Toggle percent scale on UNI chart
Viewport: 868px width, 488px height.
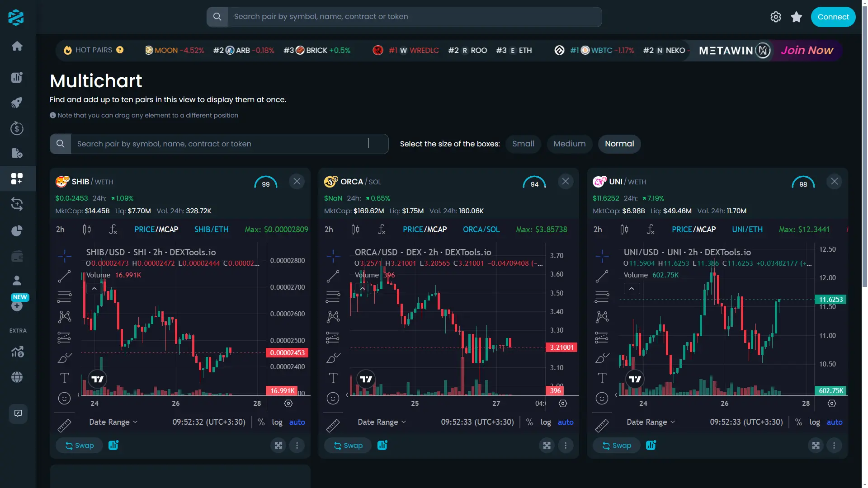(799, 422)
